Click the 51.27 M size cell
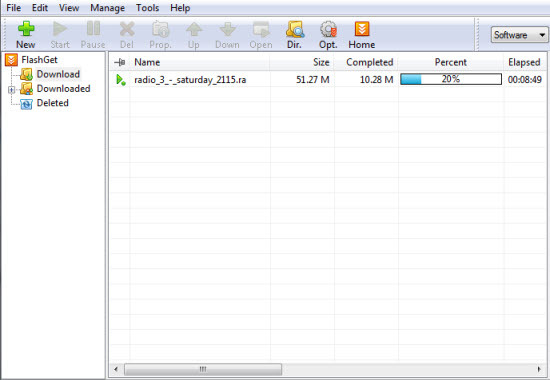This screenshot has height=380, width=550. 312,80
